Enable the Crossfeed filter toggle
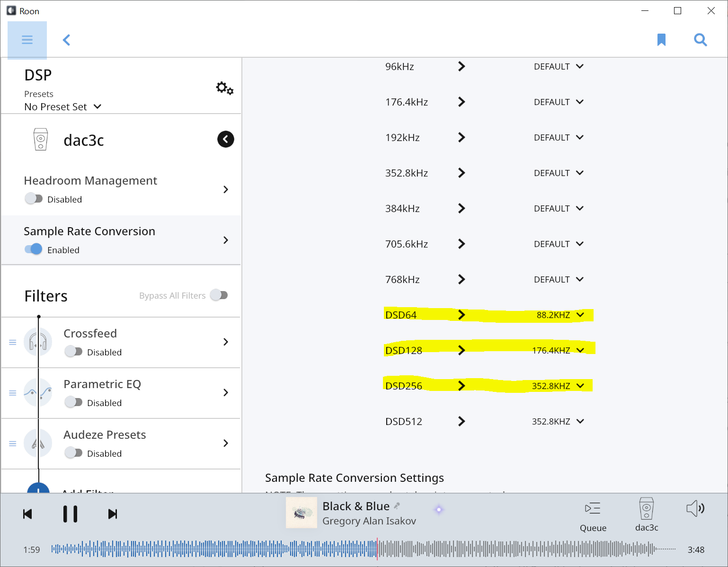 [x=73, y=352]
